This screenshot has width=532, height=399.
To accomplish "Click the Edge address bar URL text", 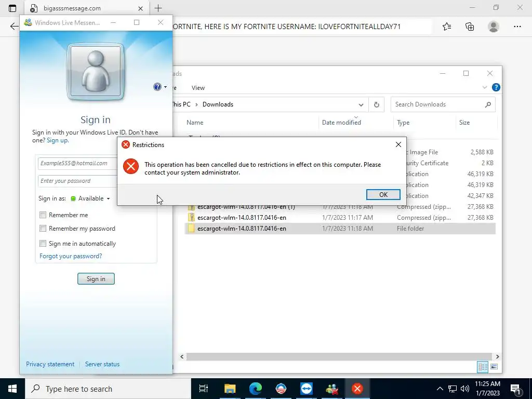I will [x=287, y=26].
